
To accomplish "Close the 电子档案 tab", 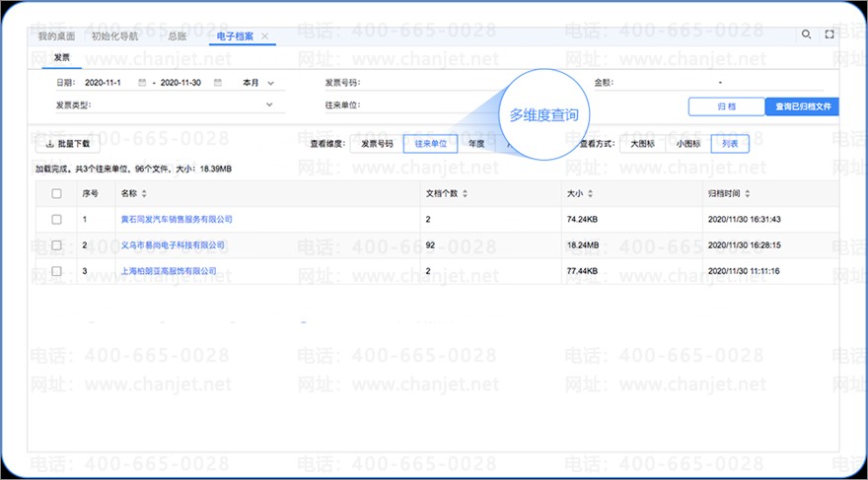I will click(264, 36).
